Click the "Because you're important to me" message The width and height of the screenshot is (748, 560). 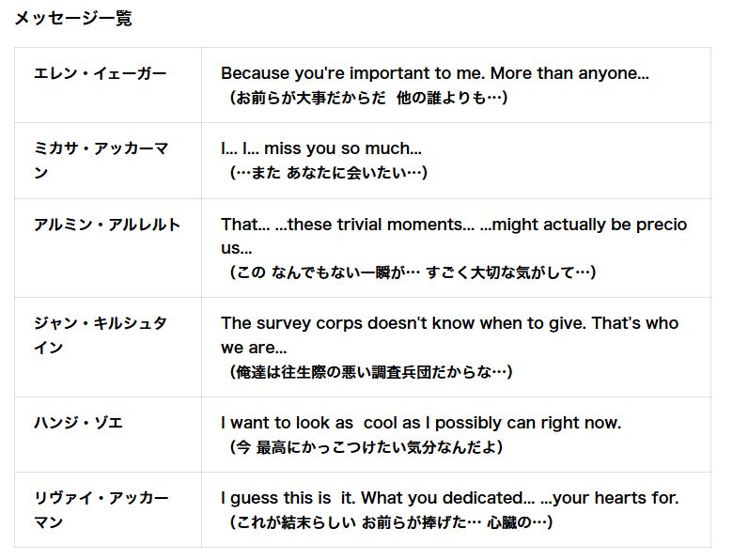pyautogui.click(x=434, y=73)
